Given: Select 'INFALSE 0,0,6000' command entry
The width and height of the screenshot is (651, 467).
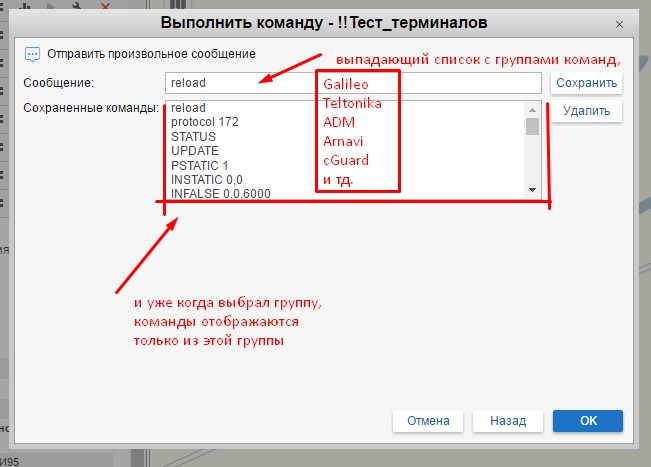Looking at the screenshot, I should [x=221, y=193].
